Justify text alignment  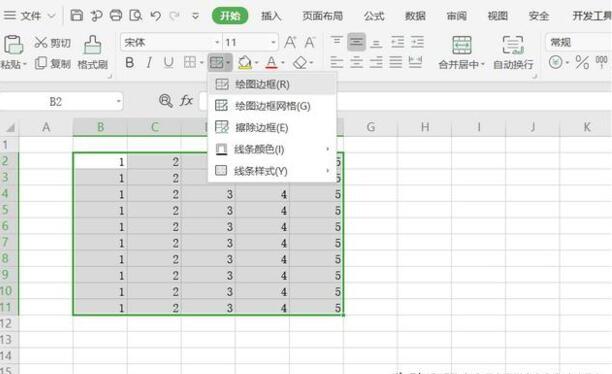coord(395,62)
